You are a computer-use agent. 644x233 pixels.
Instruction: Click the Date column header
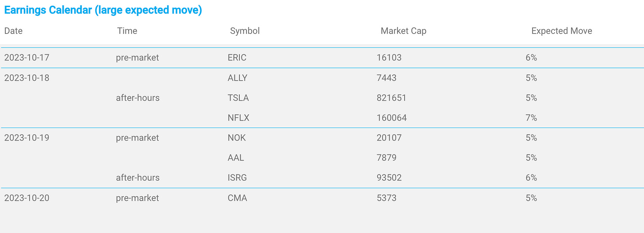pyautogui.click(x=13, y=31)
